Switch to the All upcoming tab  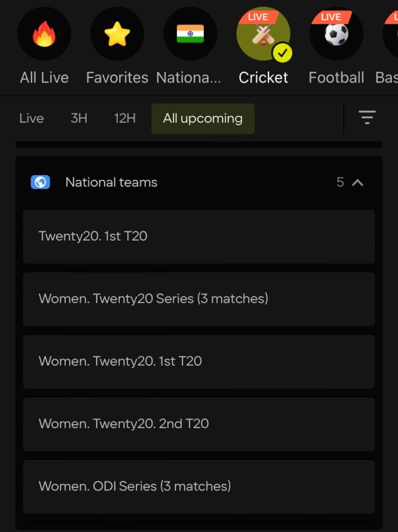[202, 118]
